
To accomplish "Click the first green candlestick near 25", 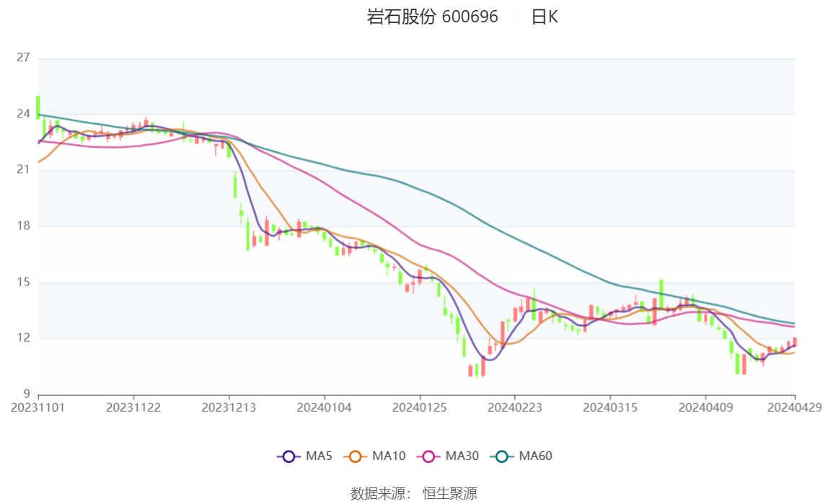I will point(38,107).
